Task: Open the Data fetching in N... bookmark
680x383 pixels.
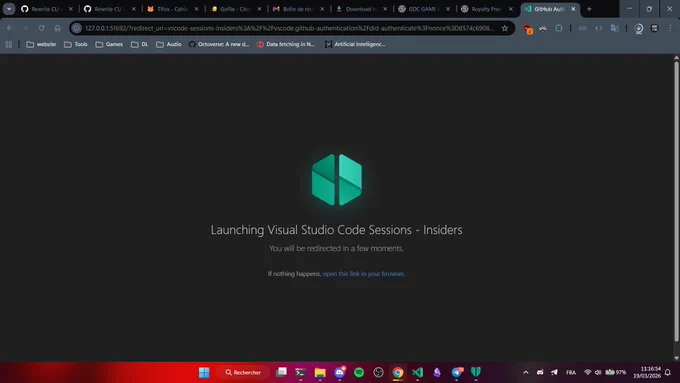Action: (x=285, y=44)
